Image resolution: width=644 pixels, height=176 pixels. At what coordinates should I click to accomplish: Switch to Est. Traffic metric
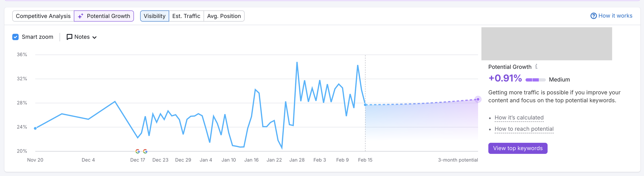click(186, 16)
